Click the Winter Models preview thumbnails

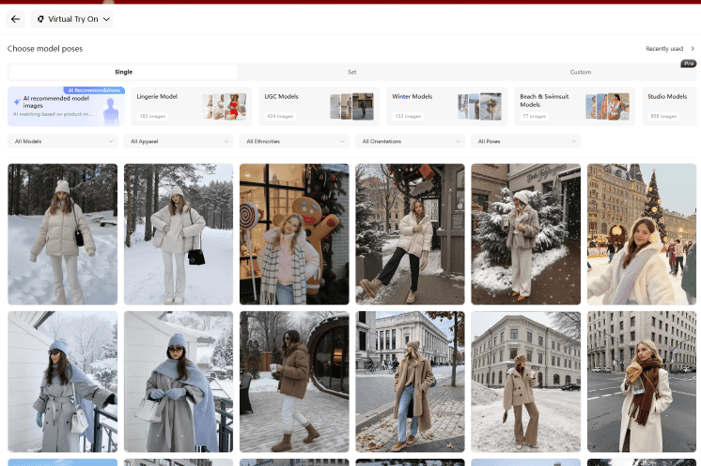point(479,106)
